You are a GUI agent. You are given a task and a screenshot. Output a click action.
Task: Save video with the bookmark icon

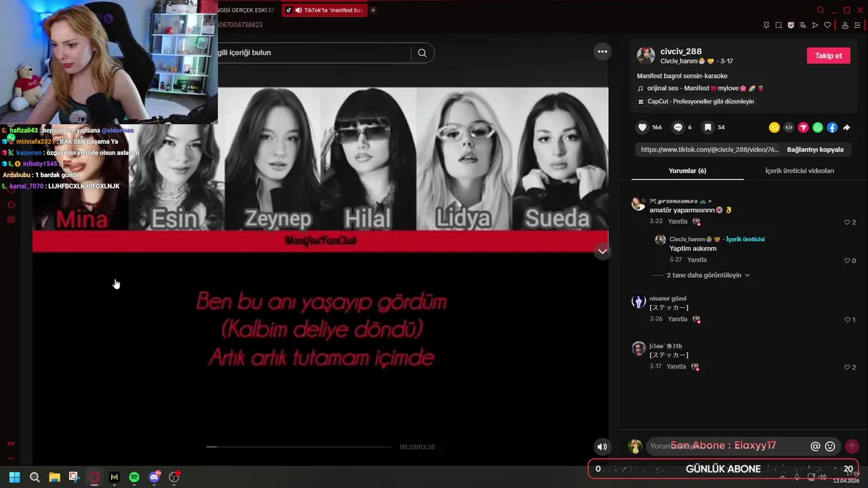click(707, 127)
